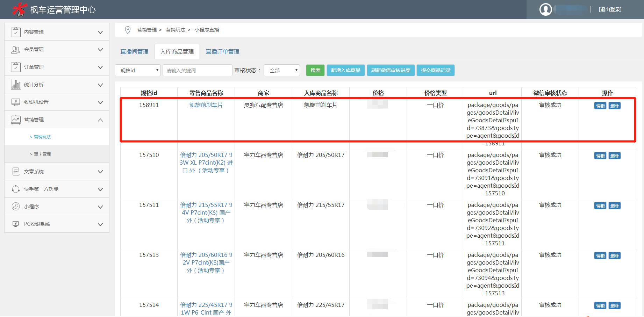Click the 小程序 swirl icon
The width and height of the screenshot is (644, 317).
(16, 207)
